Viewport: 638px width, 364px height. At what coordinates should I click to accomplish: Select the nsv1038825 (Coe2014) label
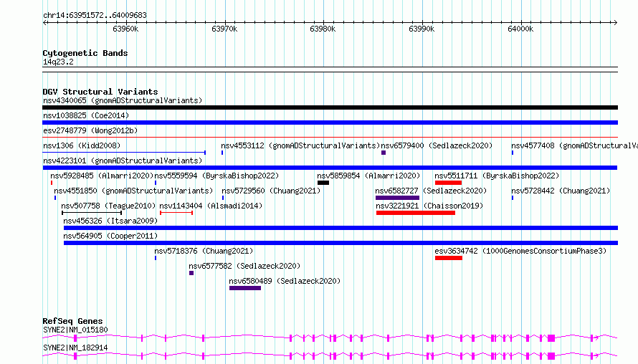86,115
